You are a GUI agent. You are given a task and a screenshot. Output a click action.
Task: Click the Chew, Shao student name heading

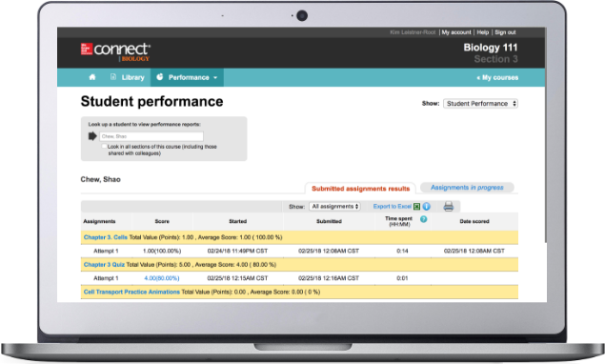click(x=100, y=179)
